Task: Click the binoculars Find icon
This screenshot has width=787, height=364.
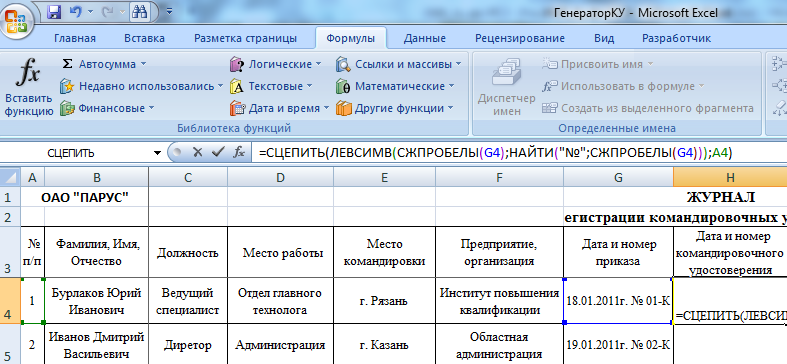Action: (140, 11)
